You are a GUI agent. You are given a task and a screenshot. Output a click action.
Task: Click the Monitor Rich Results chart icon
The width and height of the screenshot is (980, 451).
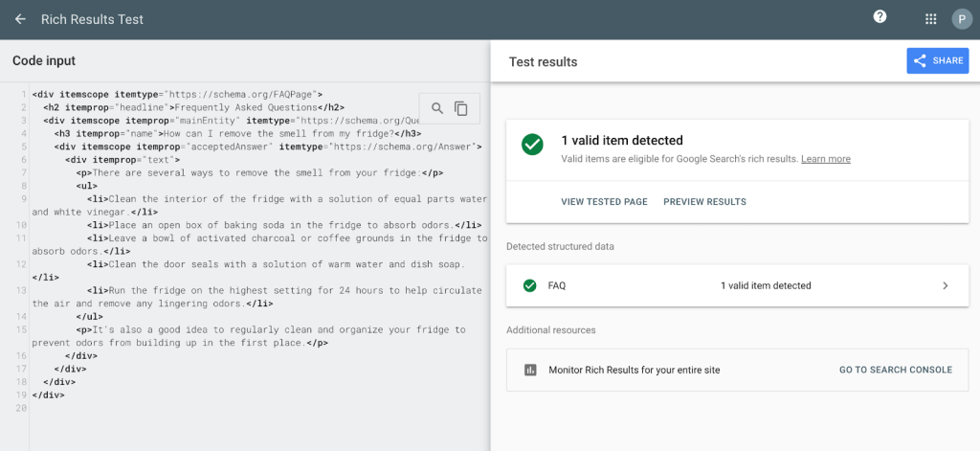530,370
